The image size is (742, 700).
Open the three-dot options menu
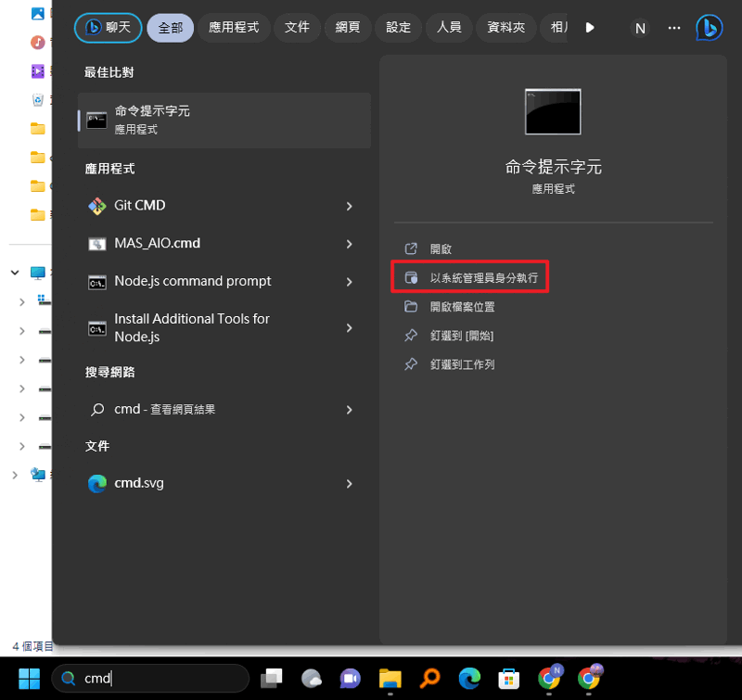(x=674, y=29)
